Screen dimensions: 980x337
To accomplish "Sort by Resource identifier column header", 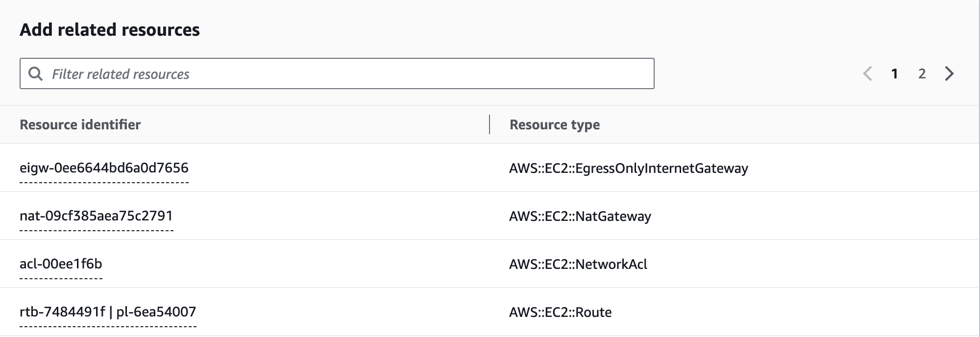I will [x=80, y=124].
